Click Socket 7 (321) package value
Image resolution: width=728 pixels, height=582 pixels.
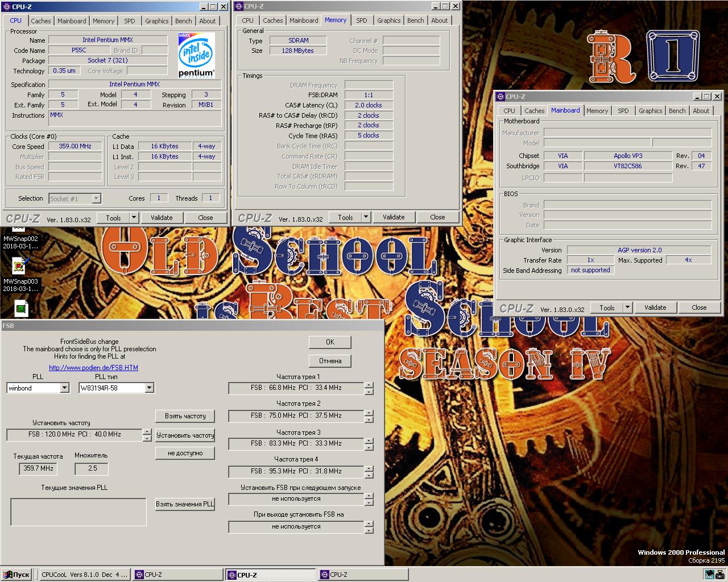coord(108,61)
